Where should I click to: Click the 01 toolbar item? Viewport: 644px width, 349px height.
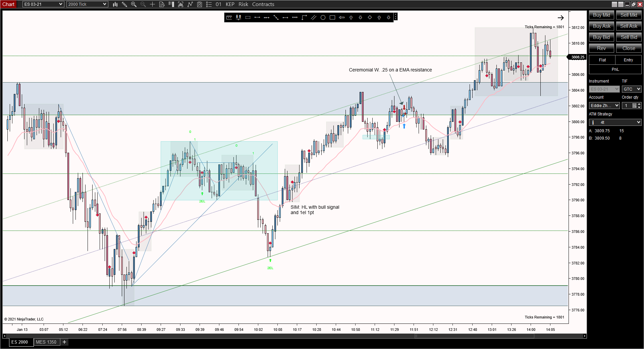(x=218, y=4)
